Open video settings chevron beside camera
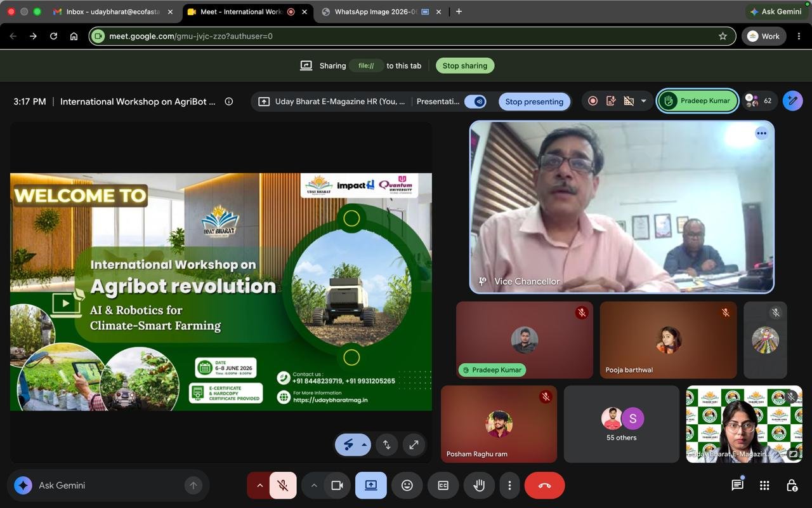Viewport: 812px width, 508px height. (313, 486)
